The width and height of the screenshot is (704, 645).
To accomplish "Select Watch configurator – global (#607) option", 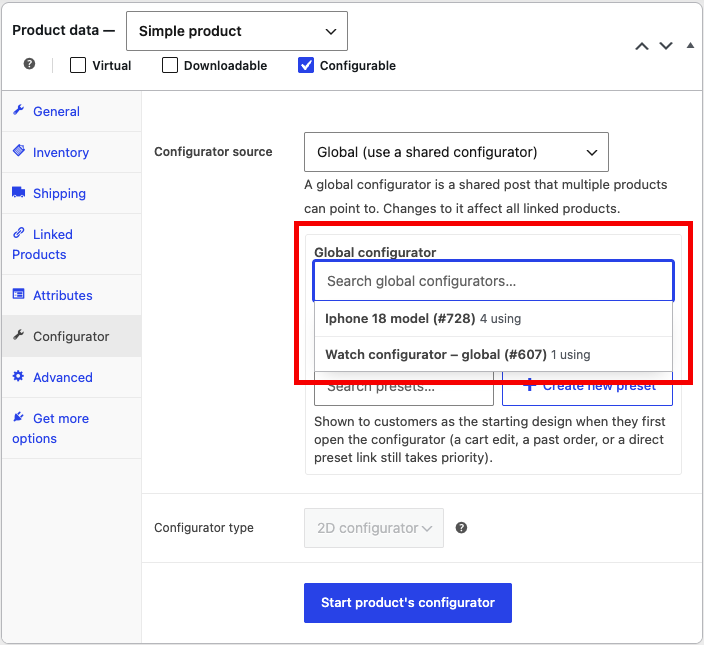I will click(493, 355).
